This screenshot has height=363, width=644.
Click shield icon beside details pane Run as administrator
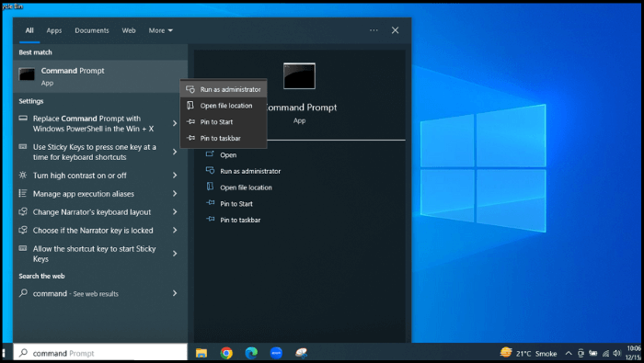click(210, 171)
